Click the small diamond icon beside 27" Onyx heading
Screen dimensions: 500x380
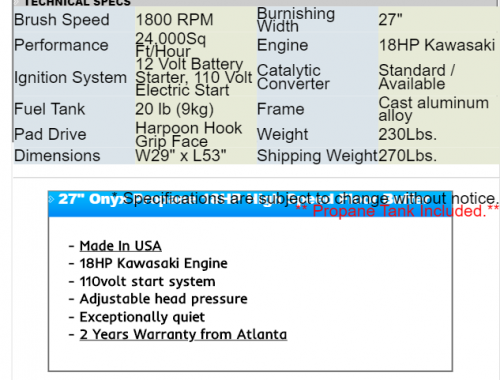(x=51, y=199)
